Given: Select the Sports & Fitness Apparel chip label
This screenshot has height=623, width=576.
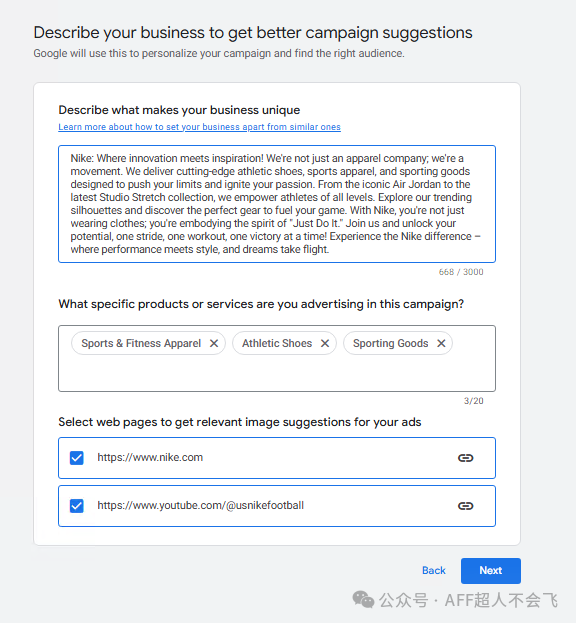Looking at the screenshot, I should [141, 343].
